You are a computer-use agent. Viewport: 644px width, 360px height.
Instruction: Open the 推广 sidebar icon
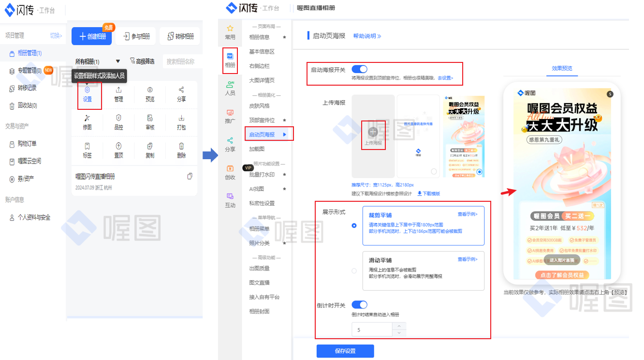(x=230, y=112)
